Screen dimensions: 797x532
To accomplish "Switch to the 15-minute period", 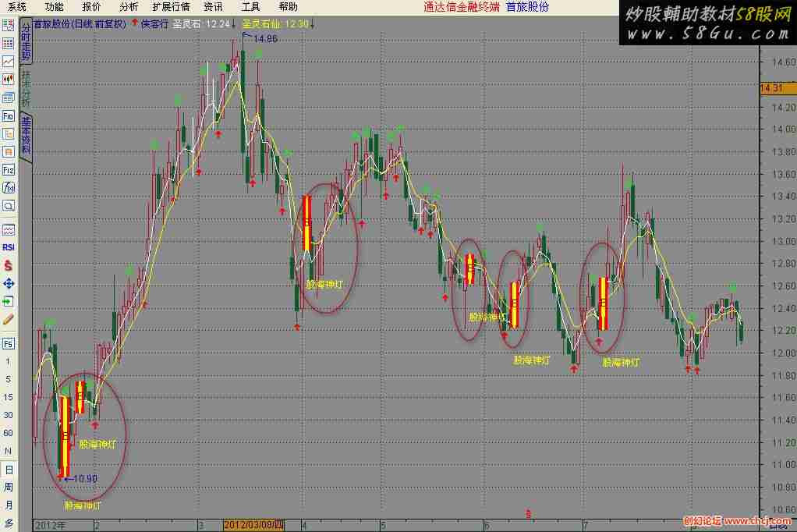I will (8, 397).
